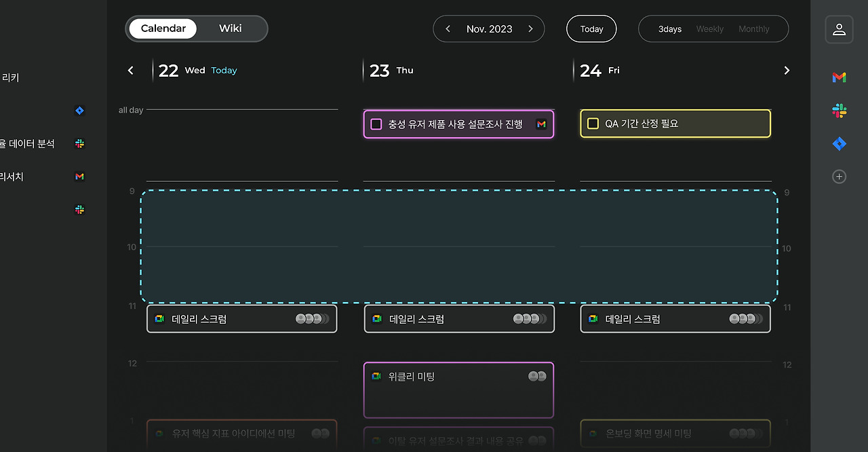Open Gmail from the right sidebar
The width and height of the screenshot is (868, 452).
point(839,77)
